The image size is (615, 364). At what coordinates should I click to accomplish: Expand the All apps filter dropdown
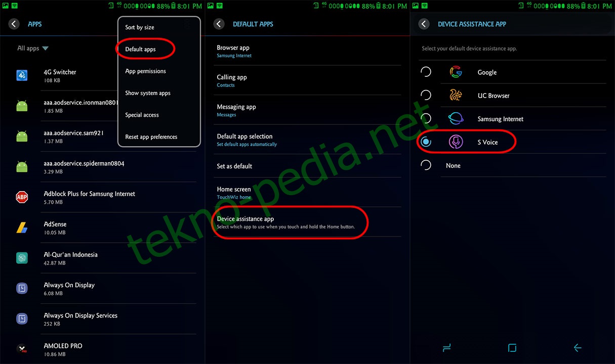tap(33, 49)
